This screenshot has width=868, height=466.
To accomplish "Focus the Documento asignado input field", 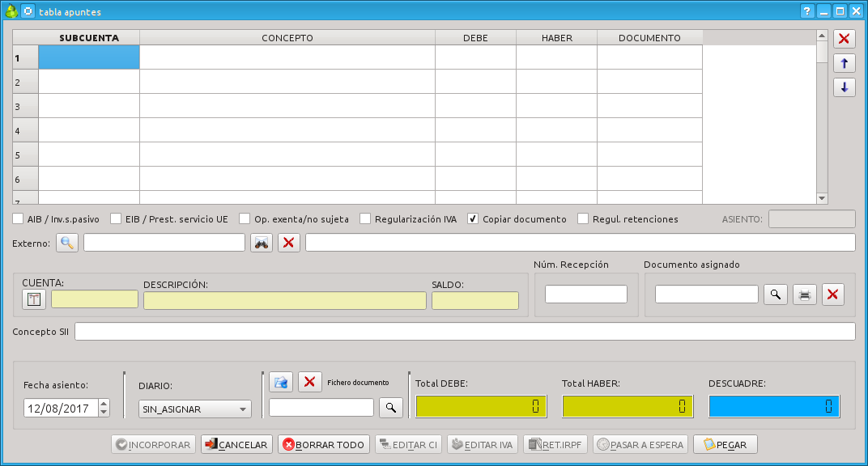I will (x=707, y=294).
